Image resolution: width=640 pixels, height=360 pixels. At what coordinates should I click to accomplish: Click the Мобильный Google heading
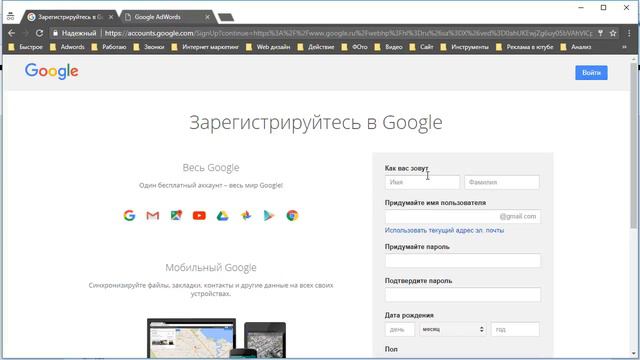[x=211, y=268]
